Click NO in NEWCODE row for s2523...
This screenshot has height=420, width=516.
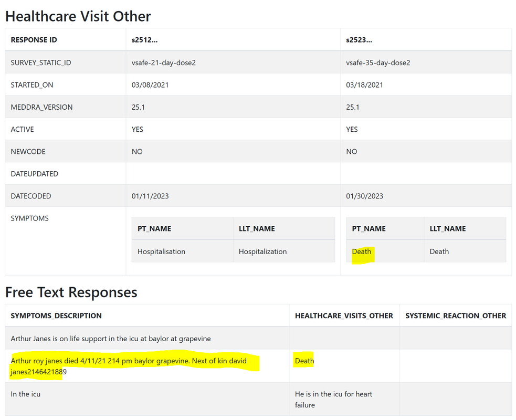click(352, 151)
